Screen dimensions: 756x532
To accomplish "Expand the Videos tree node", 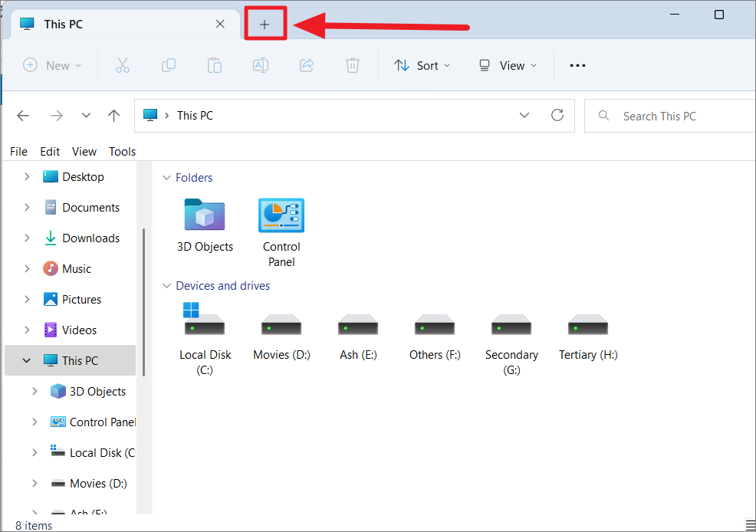I will click(x=27, y=330).
